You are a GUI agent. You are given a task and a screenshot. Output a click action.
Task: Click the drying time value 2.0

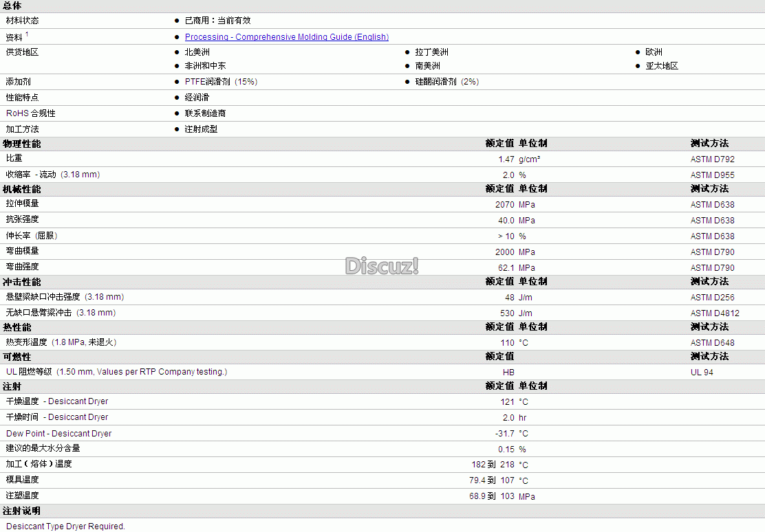pyautogui.click(x=508, y=418)
